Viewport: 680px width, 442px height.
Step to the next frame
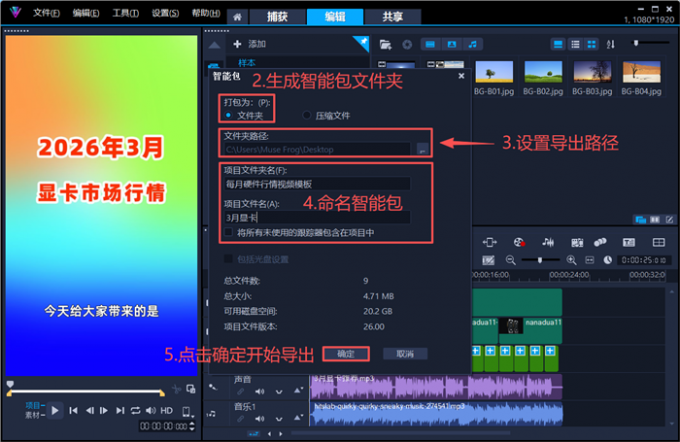coord(104,410)
